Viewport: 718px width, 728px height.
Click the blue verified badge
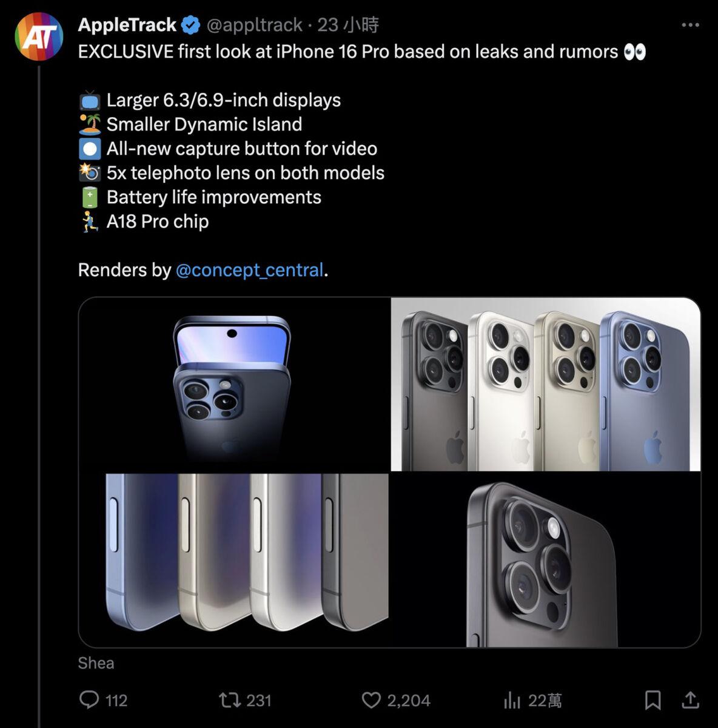[x=192, y=25]
